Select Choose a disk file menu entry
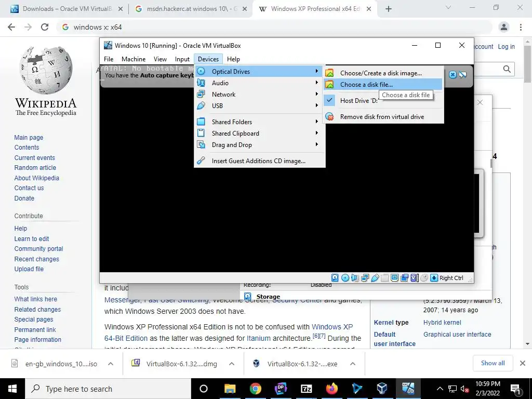 383,85
